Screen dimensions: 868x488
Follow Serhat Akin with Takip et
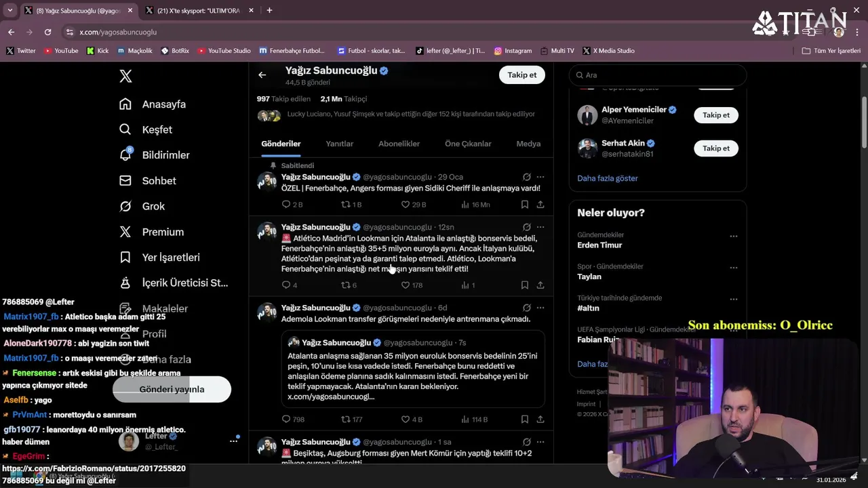(x=716, y=148)
